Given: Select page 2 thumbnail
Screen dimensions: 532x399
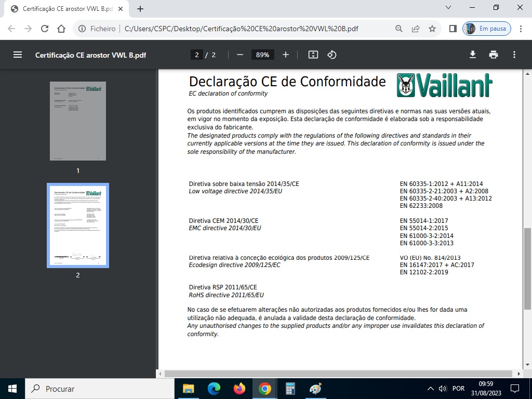Looking at the screenshot, I should click(x=78, y=225).
